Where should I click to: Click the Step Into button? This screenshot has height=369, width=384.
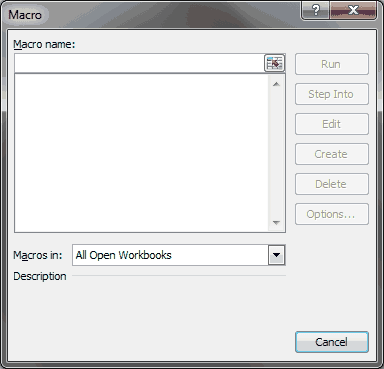click(x=332, y=94)
